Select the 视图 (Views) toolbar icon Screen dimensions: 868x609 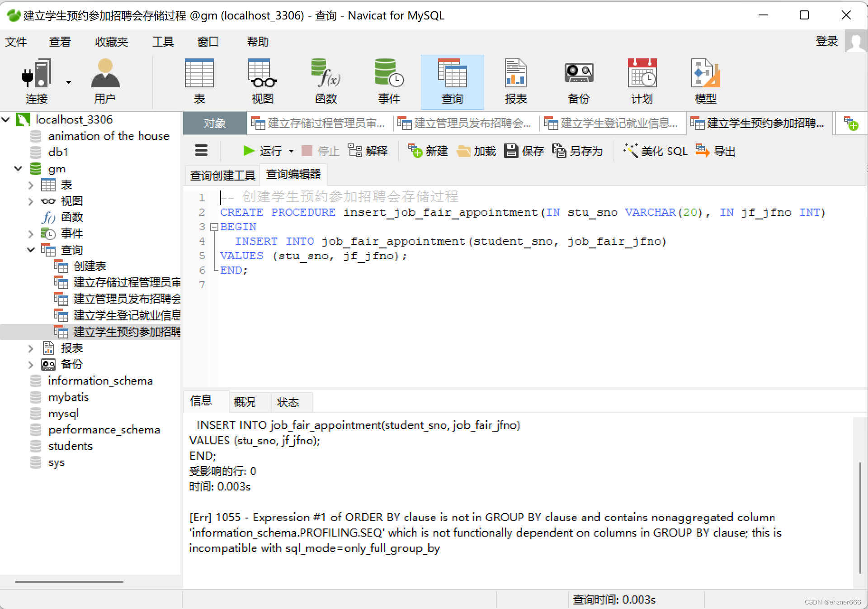[262, 81]
